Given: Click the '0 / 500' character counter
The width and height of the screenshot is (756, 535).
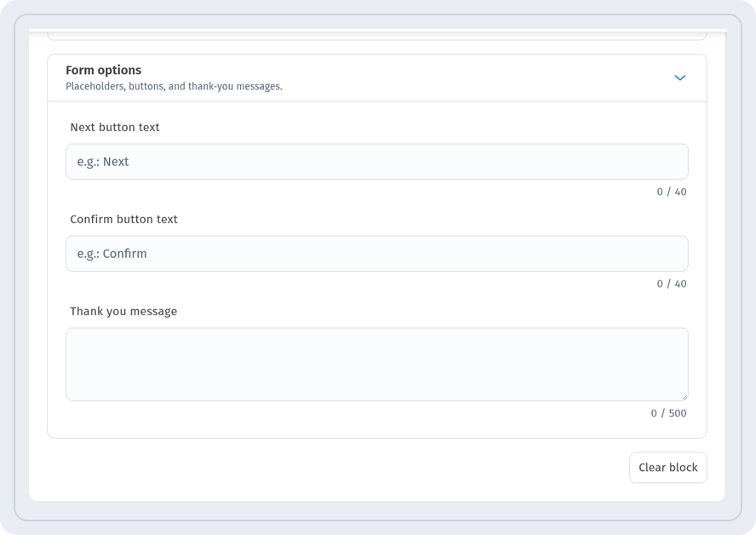Looking at the screenshot, I should tap(668, 413).
